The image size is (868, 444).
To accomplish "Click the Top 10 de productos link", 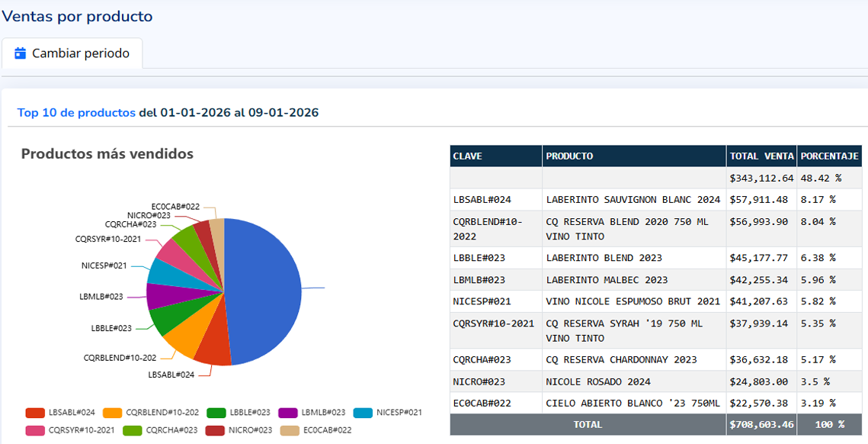I will click(76, 113).
